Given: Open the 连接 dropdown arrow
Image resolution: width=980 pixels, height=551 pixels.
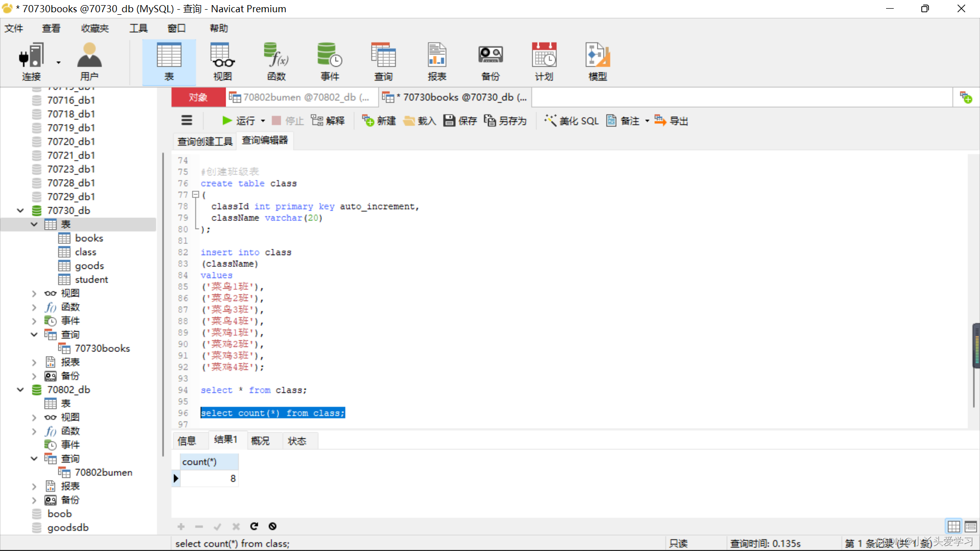Looking at the screenshot, I should 58,63.
